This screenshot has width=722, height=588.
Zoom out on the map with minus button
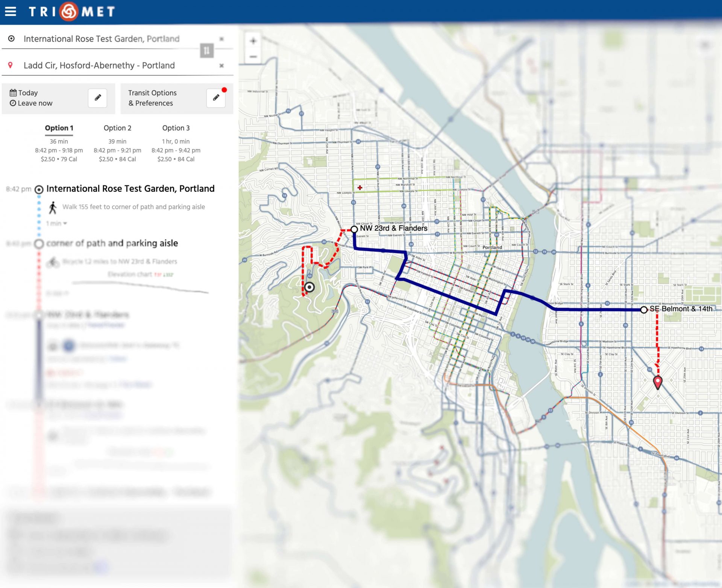click(x=252, y=57)
